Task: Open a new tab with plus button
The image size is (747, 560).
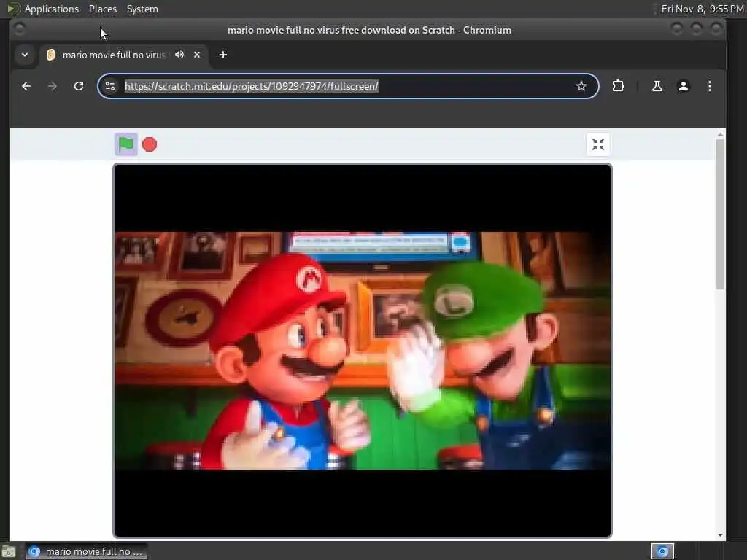Action: pos(223,55)
